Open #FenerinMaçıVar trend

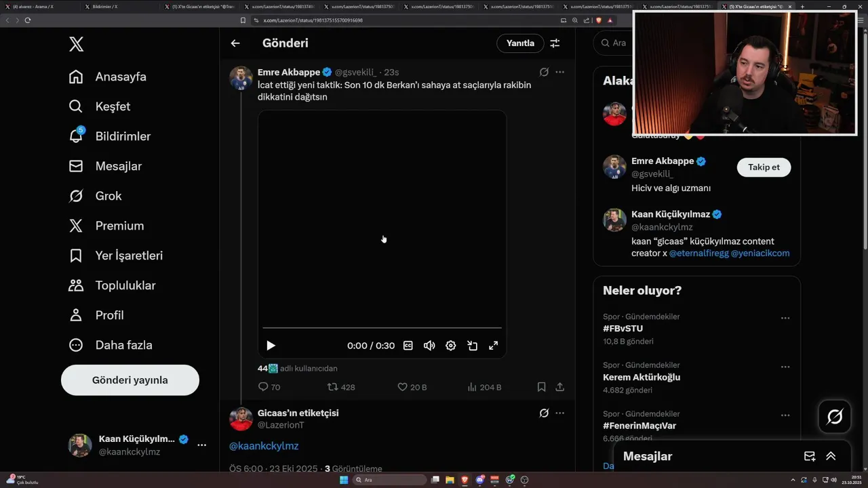click(639, 426)
